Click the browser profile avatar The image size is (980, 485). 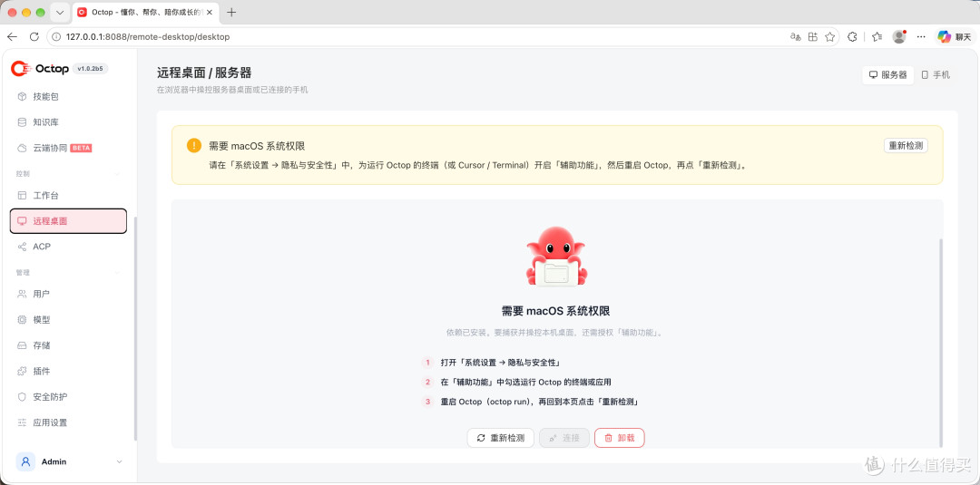coord(899,37)
